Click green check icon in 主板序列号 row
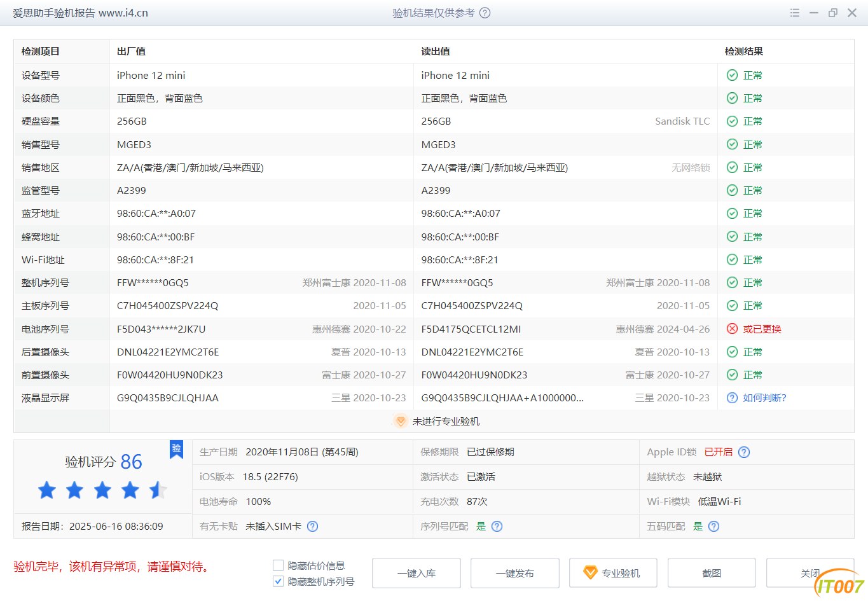The height and width of the screenshot is (601, 868). click(732, 305)
